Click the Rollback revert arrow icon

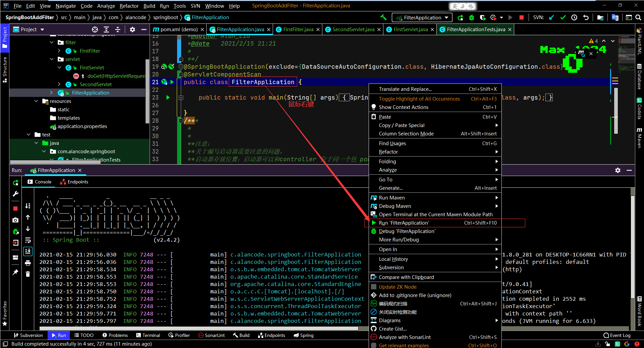586,17
